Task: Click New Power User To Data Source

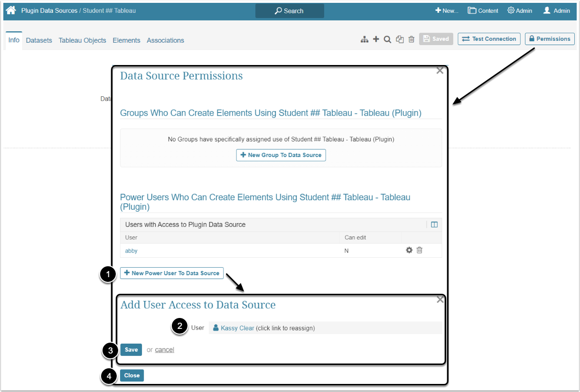Action: click(172, 273)
